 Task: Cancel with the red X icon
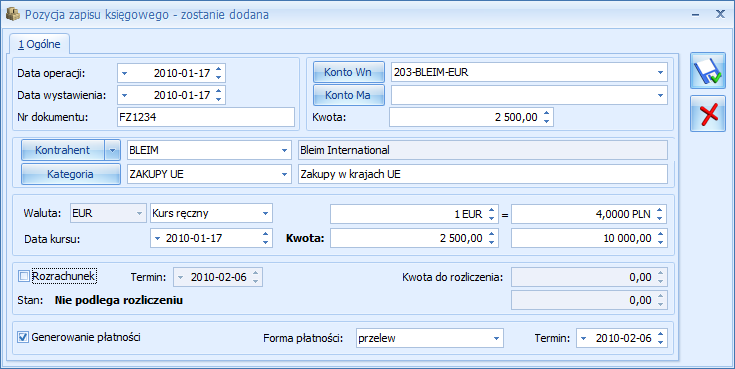pos(707,114)
